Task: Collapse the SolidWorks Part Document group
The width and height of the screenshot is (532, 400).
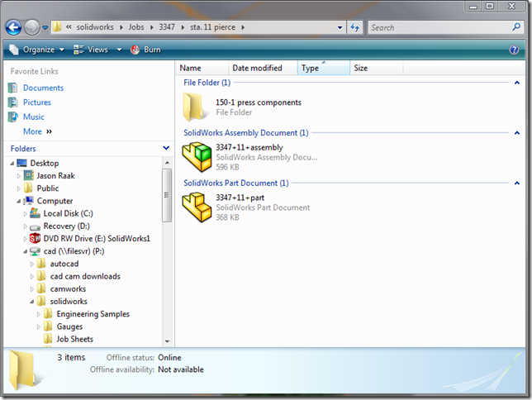Action: pos(517,183)
